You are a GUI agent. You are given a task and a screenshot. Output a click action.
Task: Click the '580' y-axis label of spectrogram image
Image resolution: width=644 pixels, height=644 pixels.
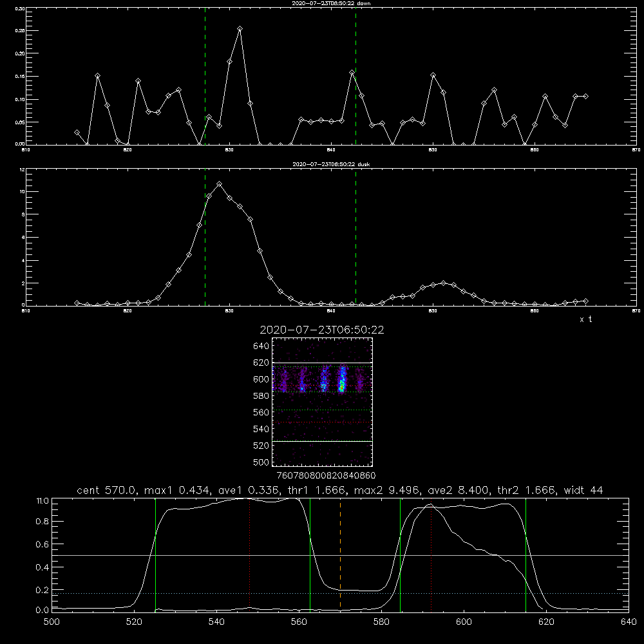click(261, 395)
